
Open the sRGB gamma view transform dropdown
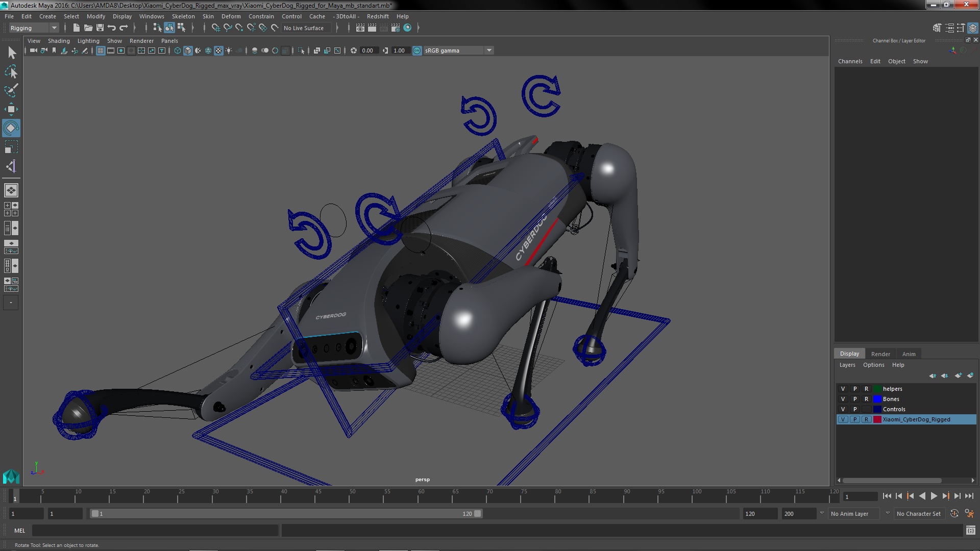(458, 51)
